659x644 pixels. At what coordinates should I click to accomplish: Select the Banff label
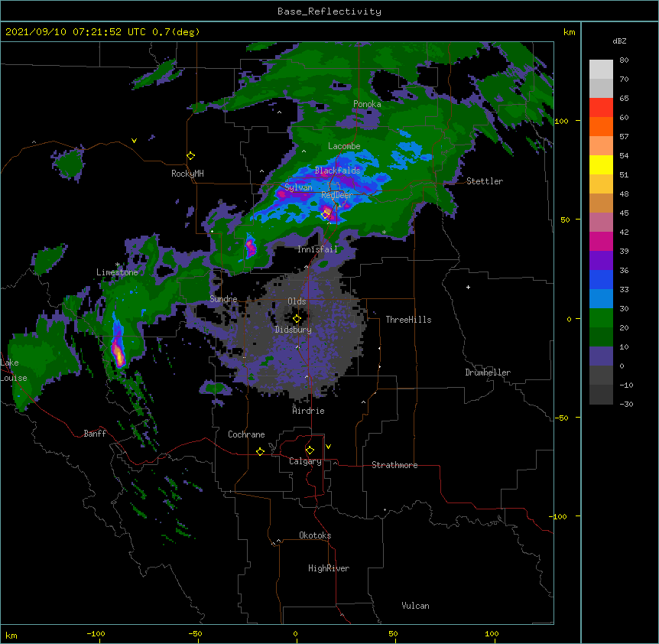tap(95, 434)
